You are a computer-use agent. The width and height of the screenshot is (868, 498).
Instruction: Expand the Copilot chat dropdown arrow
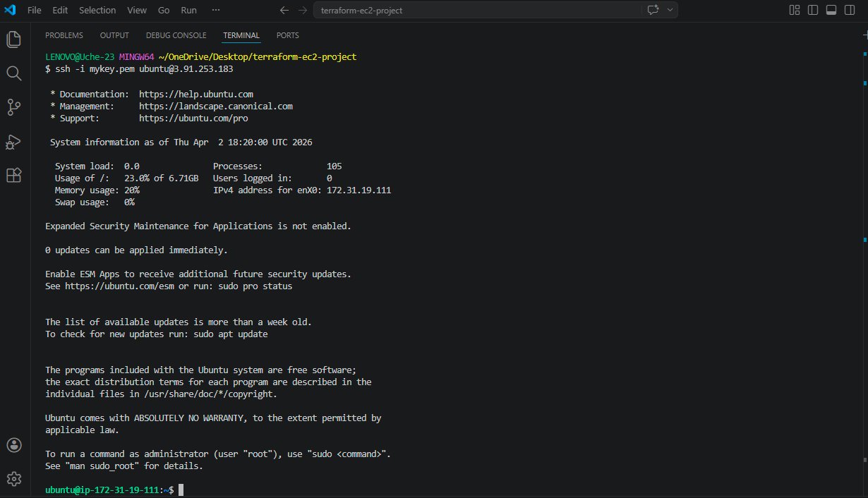click(x=670, y=10)
